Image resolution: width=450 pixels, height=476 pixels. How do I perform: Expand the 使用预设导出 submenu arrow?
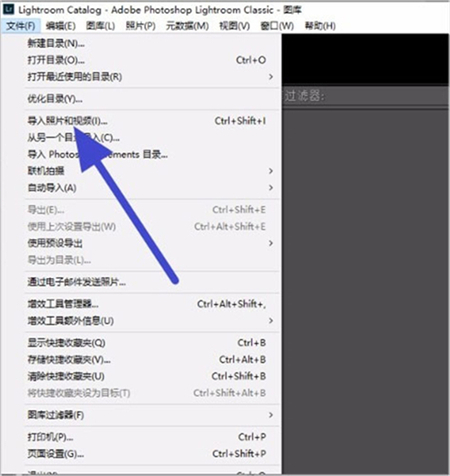(x=271, y=243)
